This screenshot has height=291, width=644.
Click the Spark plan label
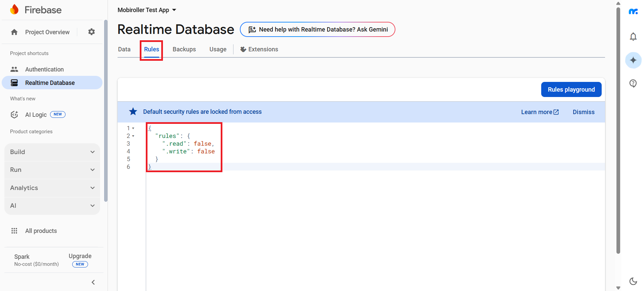coord(22,257)
